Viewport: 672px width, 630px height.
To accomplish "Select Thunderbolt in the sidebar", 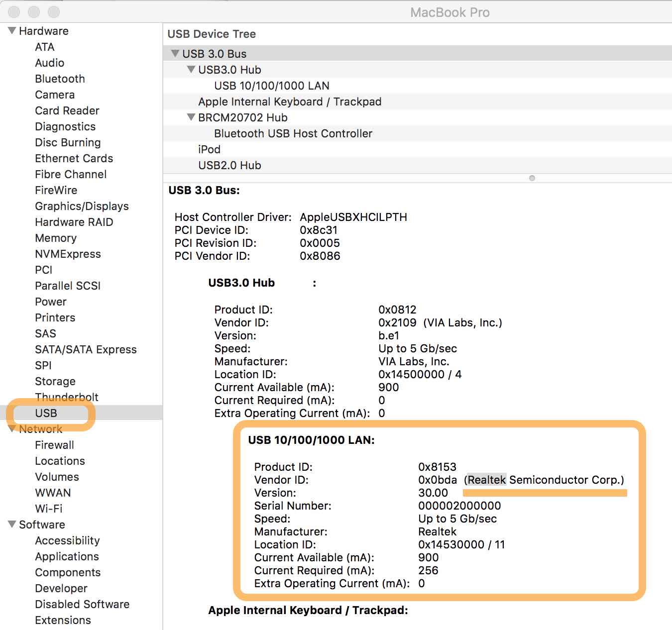I will point(67,397).
